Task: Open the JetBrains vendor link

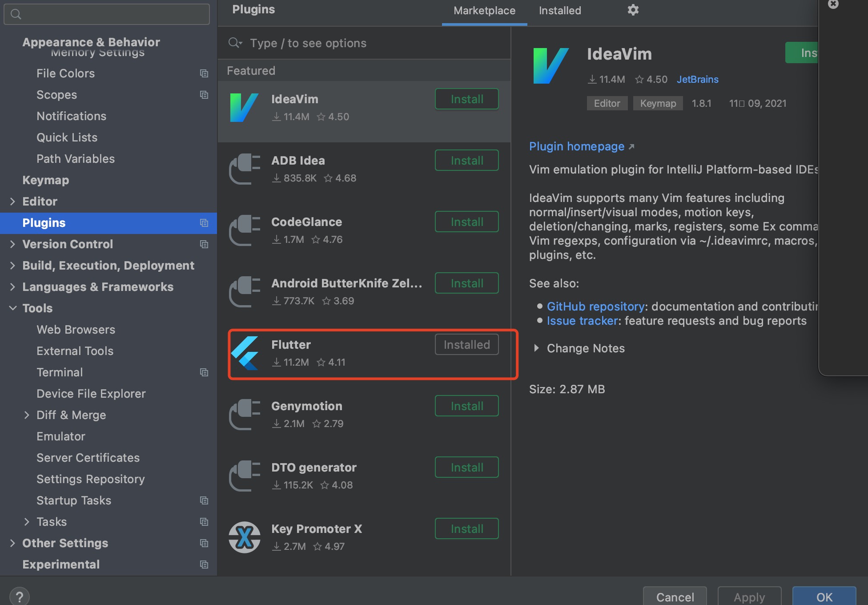Action: [x=697, y=79]
